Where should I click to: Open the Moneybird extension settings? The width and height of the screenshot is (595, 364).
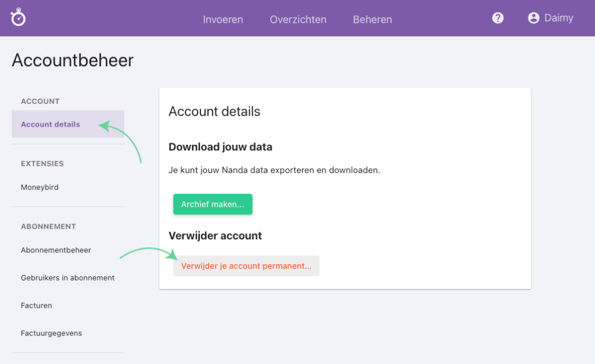[x=40, y=187]
